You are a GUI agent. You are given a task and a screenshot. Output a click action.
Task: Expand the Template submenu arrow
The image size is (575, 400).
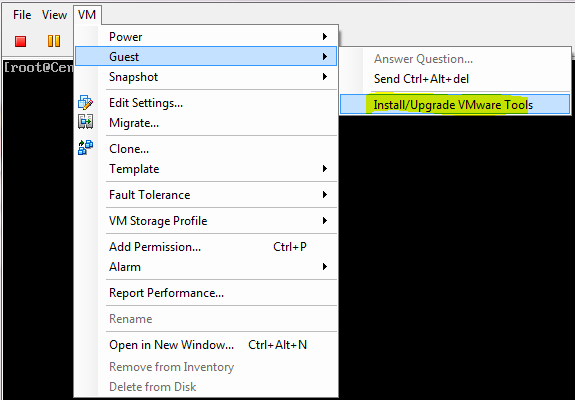click(325, 169)
